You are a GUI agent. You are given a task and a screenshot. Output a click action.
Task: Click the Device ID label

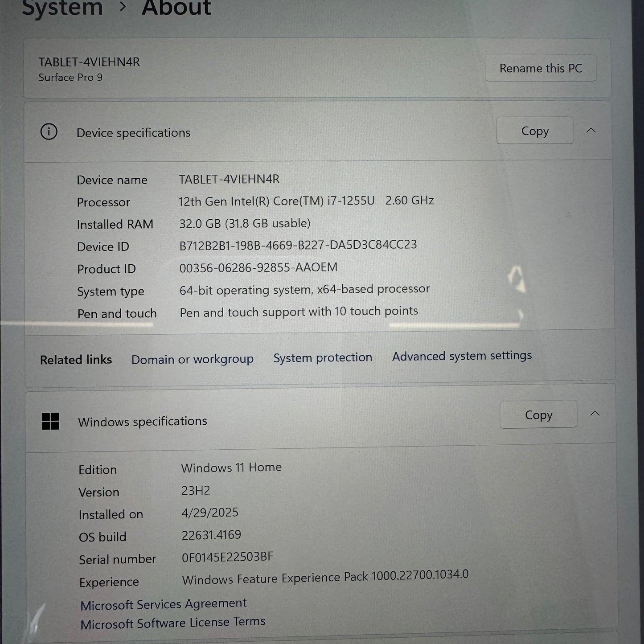pyautogui.click(x=103, y=247)
